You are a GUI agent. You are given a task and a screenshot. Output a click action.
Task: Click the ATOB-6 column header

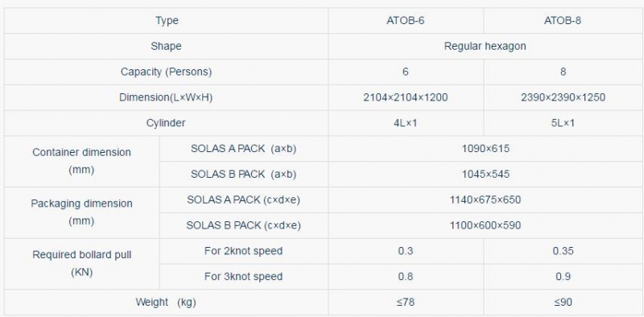point(406,21)
